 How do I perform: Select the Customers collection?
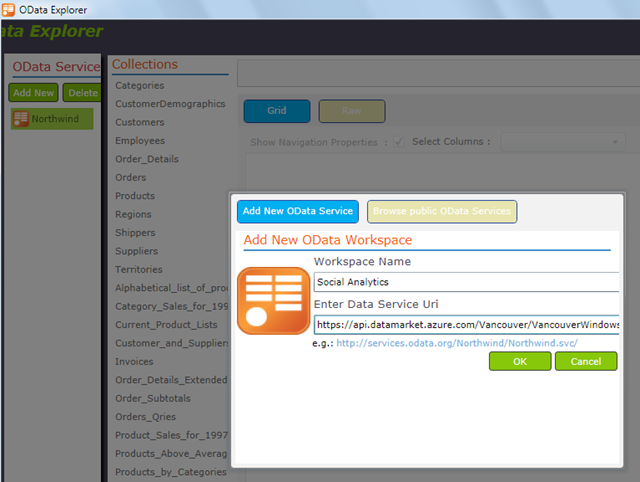[x=140, y=122]
